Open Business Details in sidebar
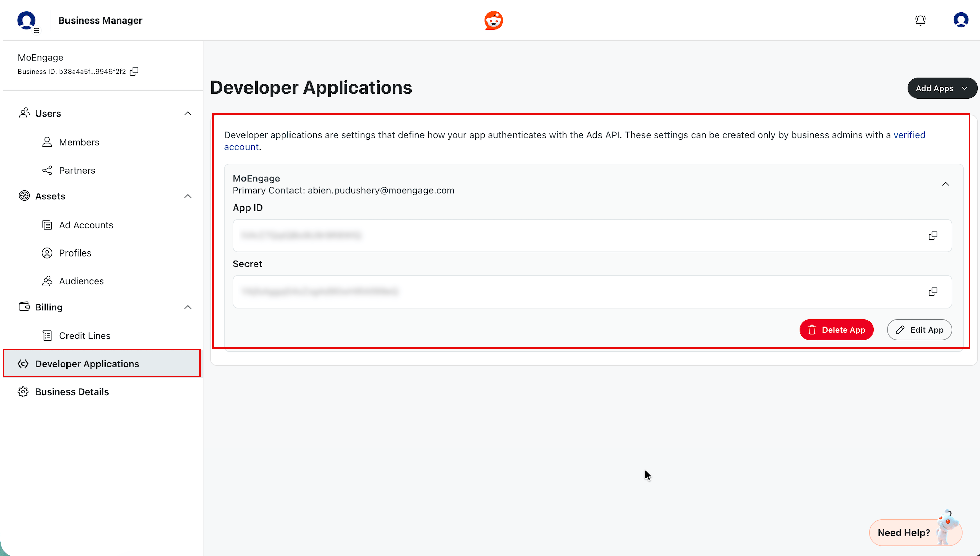Image resolution: width=980 pixels, height=556 pixels. coord(72,392)
